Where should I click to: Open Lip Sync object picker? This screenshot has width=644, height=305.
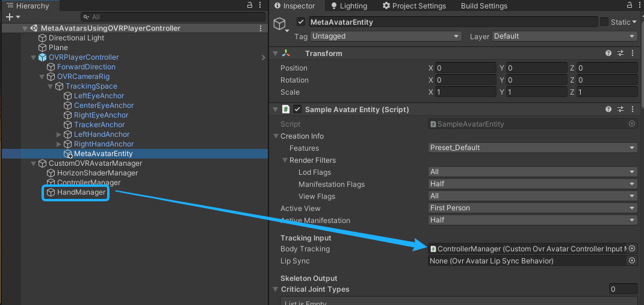click(x=632, y=260)
